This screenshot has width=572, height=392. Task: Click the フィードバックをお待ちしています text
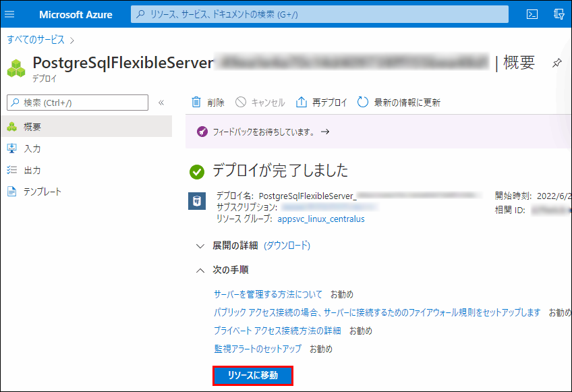[264, 132]
